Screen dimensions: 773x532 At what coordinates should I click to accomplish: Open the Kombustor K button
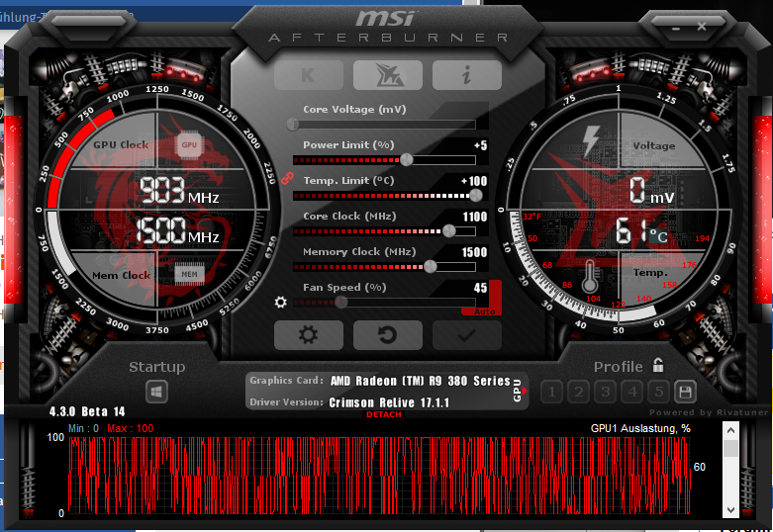(309, 75)
